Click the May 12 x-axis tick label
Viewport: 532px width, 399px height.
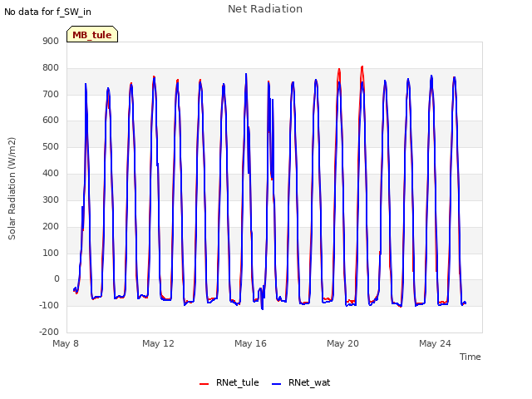click(158, 343)
